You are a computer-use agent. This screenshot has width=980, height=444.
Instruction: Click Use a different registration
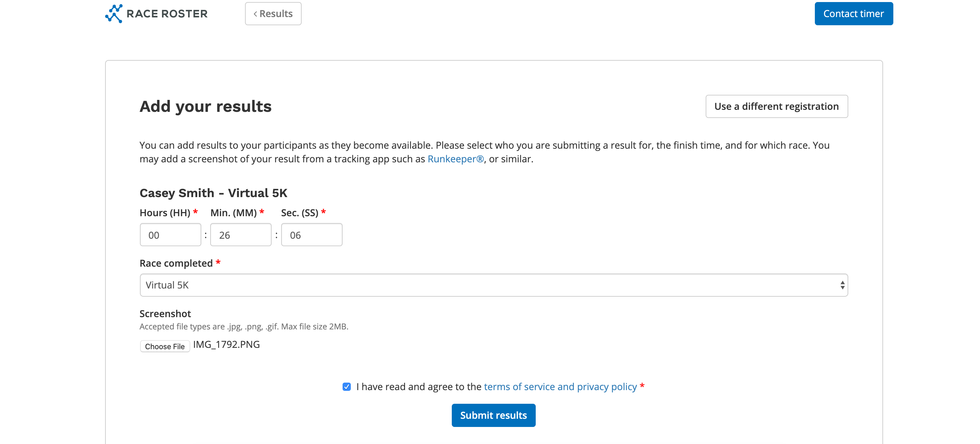coord(776,106)
